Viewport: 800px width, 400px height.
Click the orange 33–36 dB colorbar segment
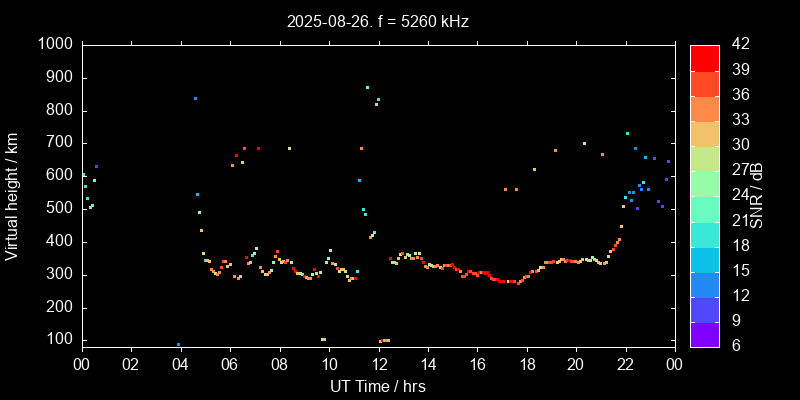point(705,108)
